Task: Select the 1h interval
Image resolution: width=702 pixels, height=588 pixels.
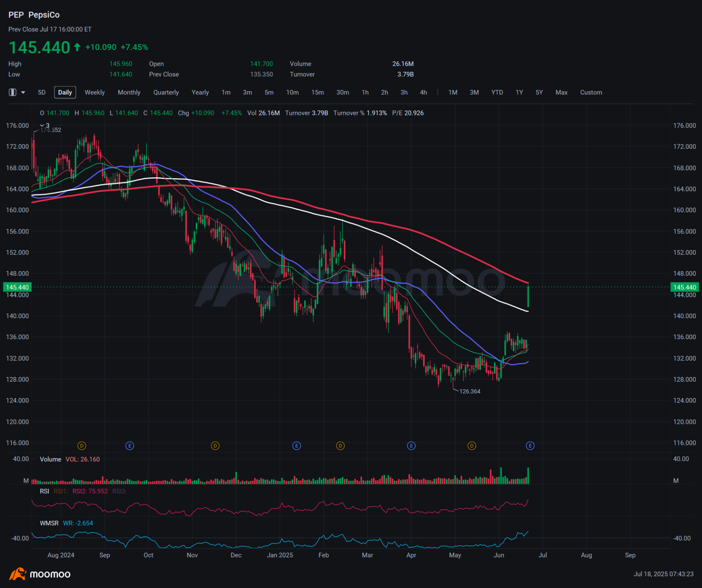Action: point(365,93)
